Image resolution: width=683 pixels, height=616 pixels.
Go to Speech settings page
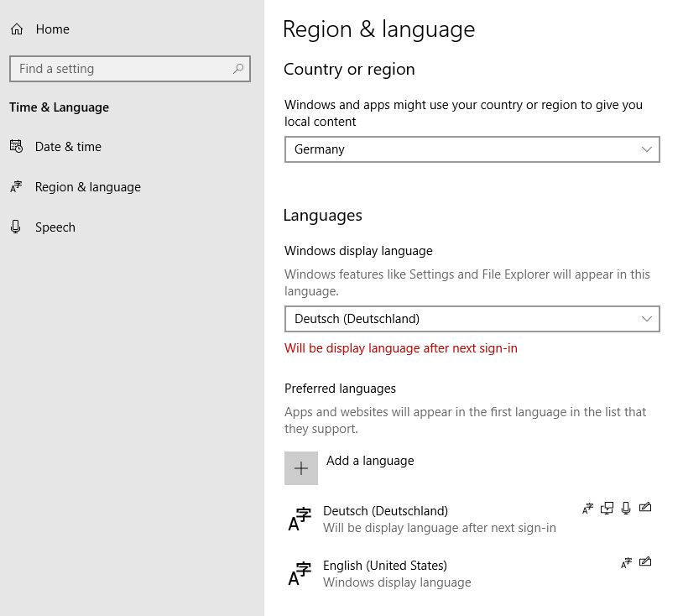[55, 227]
